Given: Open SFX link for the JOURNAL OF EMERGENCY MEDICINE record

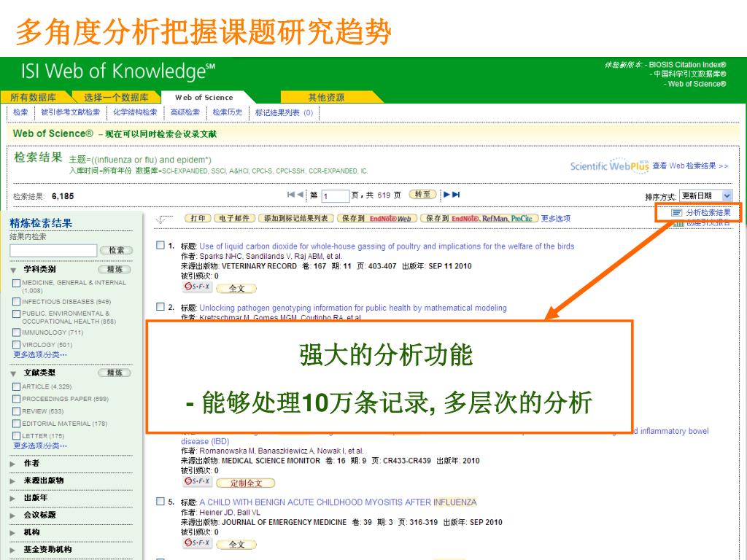Looking at the screenshot, I should [197, 542].
